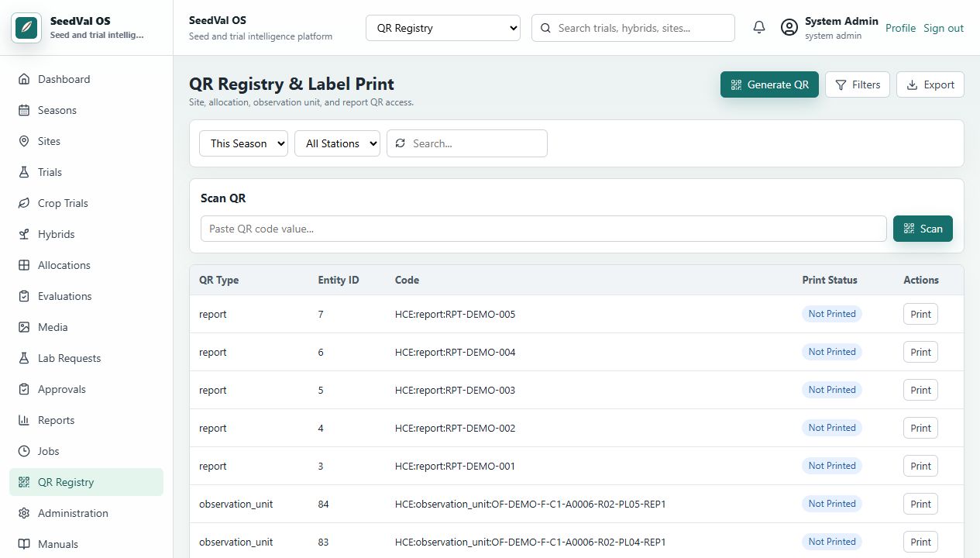Click the Scan button
This screenshot has height=558, width=980.
[923, 229]
